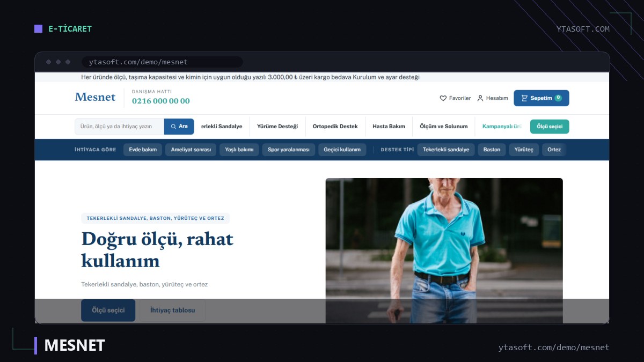Select the Yürüteç support type chip
644x362 pixels.
click(x=524, y=150)
